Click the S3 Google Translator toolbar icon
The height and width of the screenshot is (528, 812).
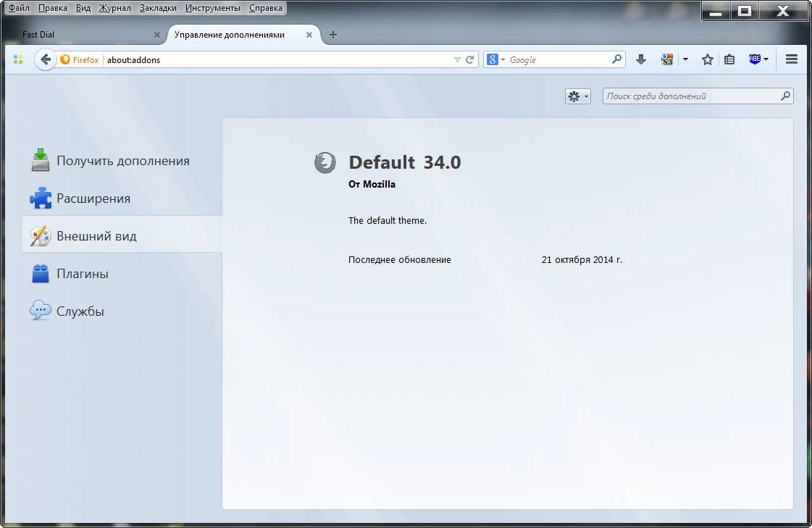click(667, 59)
